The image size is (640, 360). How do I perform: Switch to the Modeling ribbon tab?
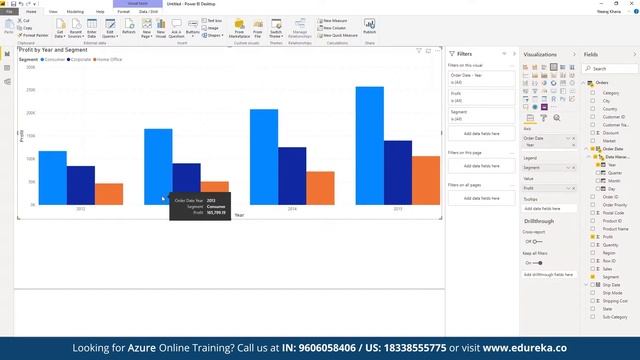pos(75,12)
